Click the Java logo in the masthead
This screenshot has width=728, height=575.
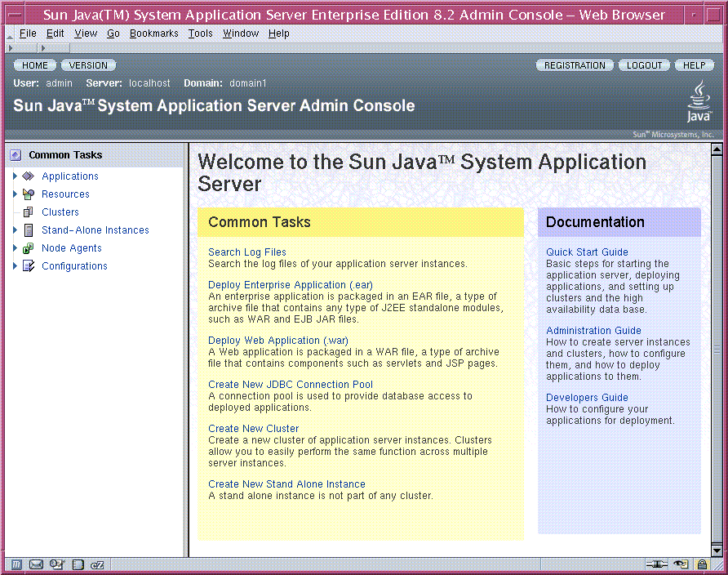699,100
